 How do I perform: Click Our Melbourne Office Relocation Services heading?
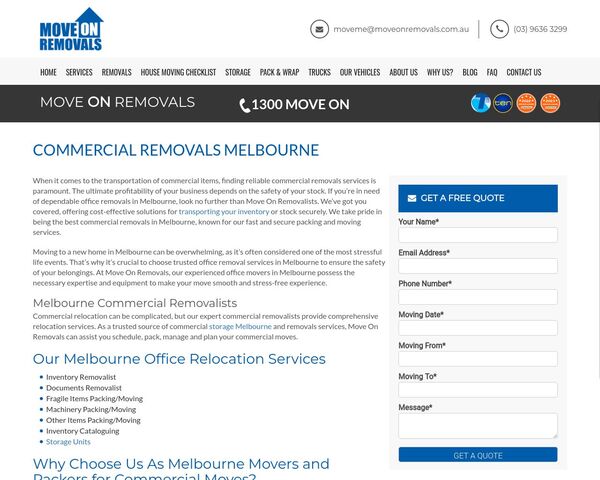coord(179,359)
